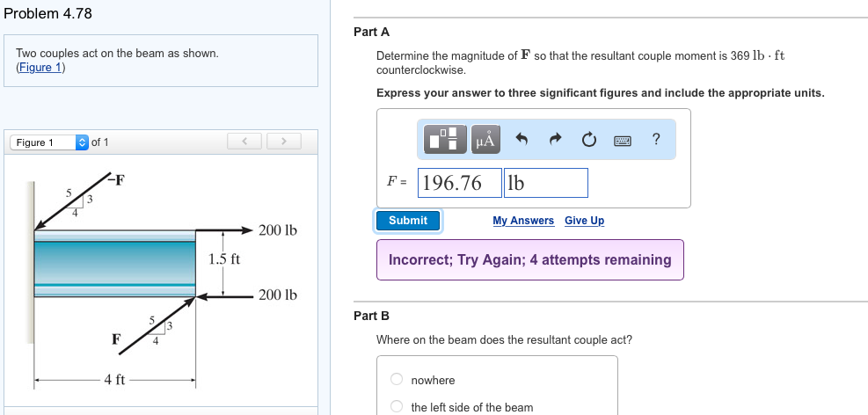Redo the answer edit

pyautogui.click(x=555, y=139)
